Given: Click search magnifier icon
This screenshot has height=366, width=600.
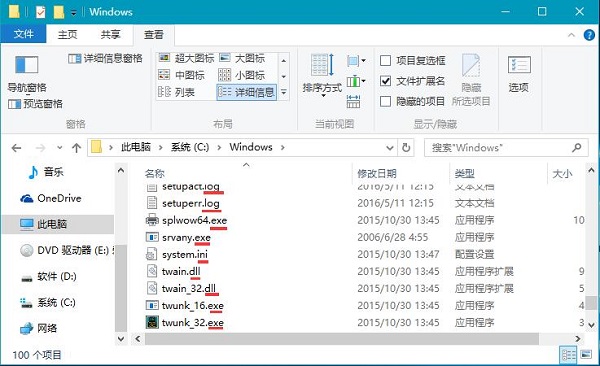Looking at the screenshot, I should click(577, 147).
